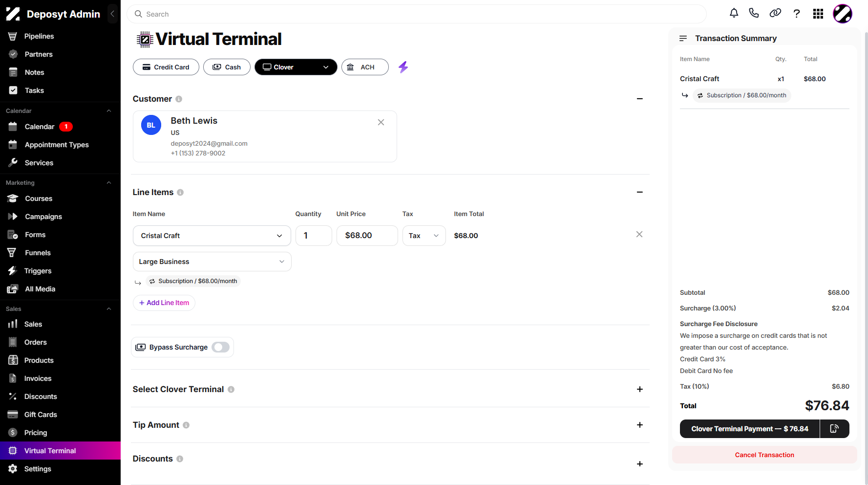Open the Cristal Craft item dropdown

pos(212,236)
